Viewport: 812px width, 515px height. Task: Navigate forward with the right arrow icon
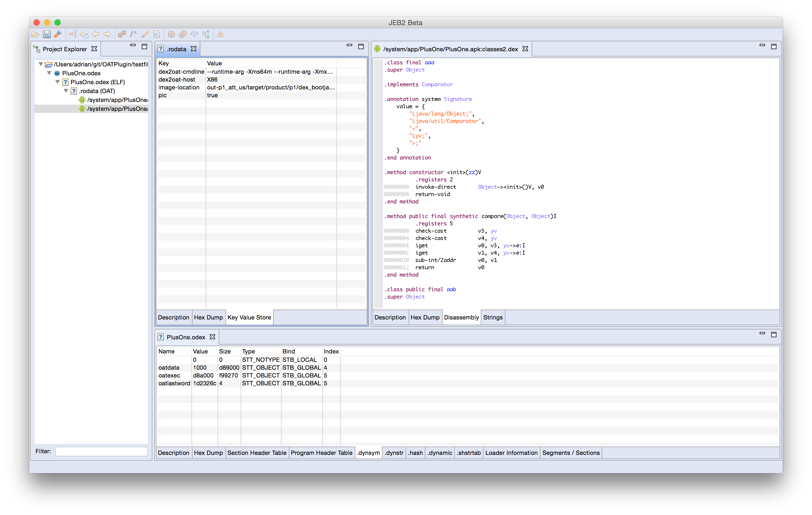(x=107, y=34)
